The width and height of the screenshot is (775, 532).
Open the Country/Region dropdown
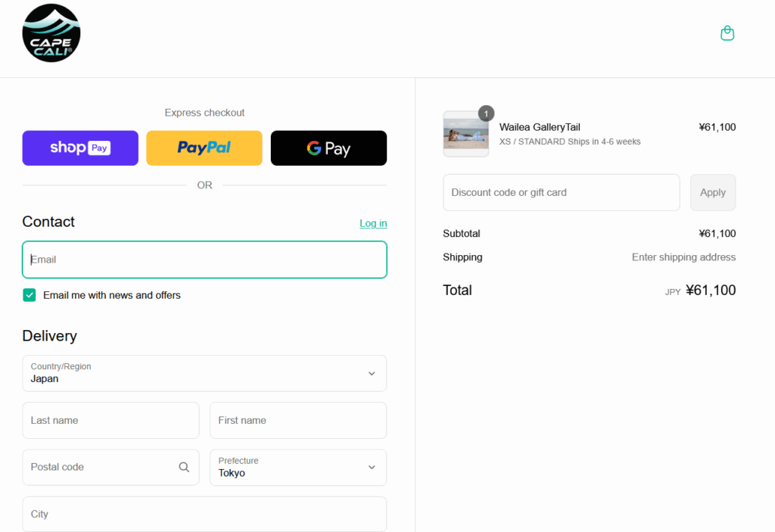204,373
